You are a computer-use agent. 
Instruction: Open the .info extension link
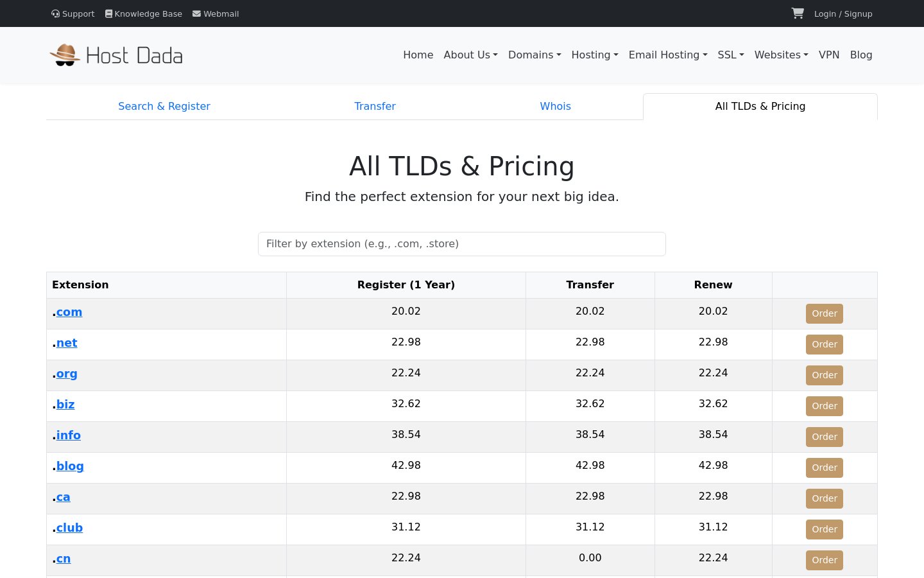coord(69,435)
